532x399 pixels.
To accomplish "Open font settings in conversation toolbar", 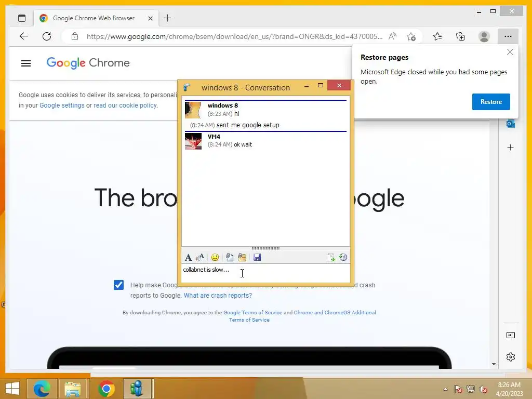I will 188,258.
